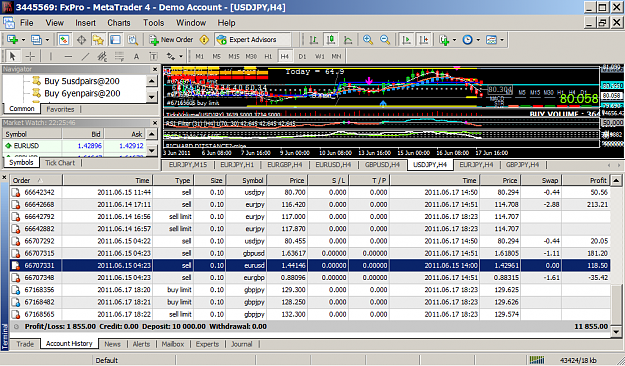Switch to the EURUSD,H4 chart tab
625x366 pixels.
[333, 164]
